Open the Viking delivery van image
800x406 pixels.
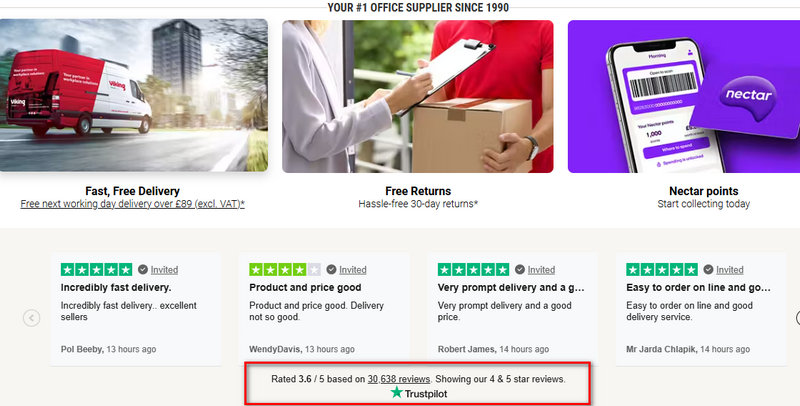tap(134, 95)
